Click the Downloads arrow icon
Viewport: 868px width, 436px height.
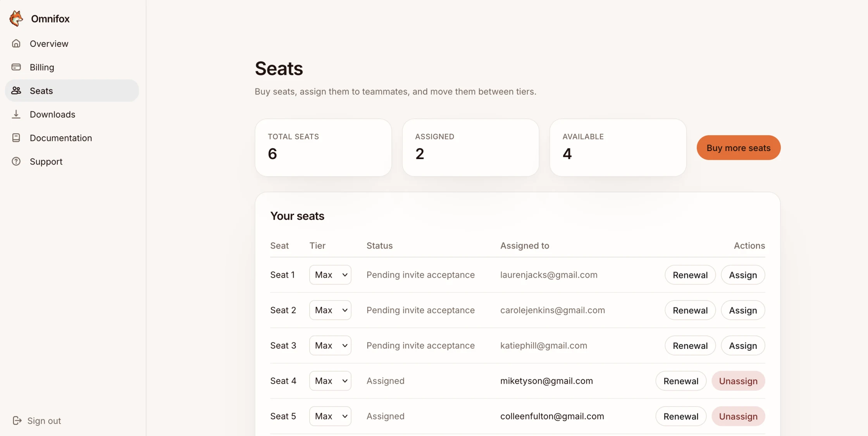click(x=16, y=114)
